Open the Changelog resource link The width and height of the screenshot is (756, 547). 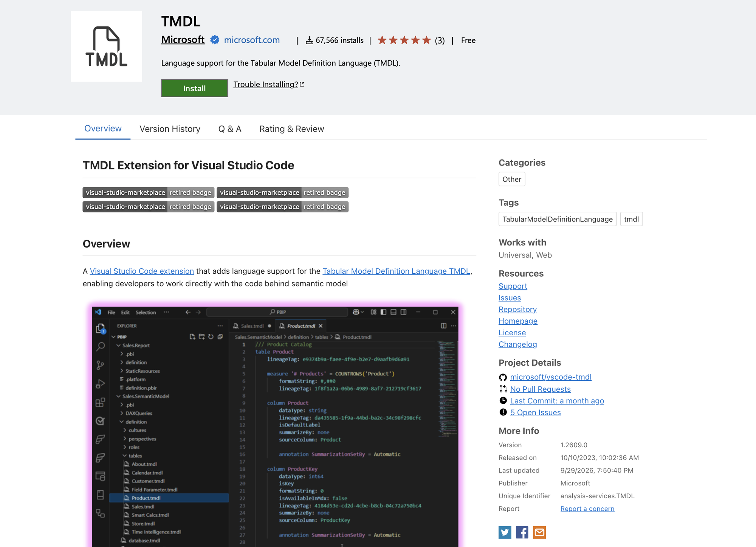tap(517, 344)
